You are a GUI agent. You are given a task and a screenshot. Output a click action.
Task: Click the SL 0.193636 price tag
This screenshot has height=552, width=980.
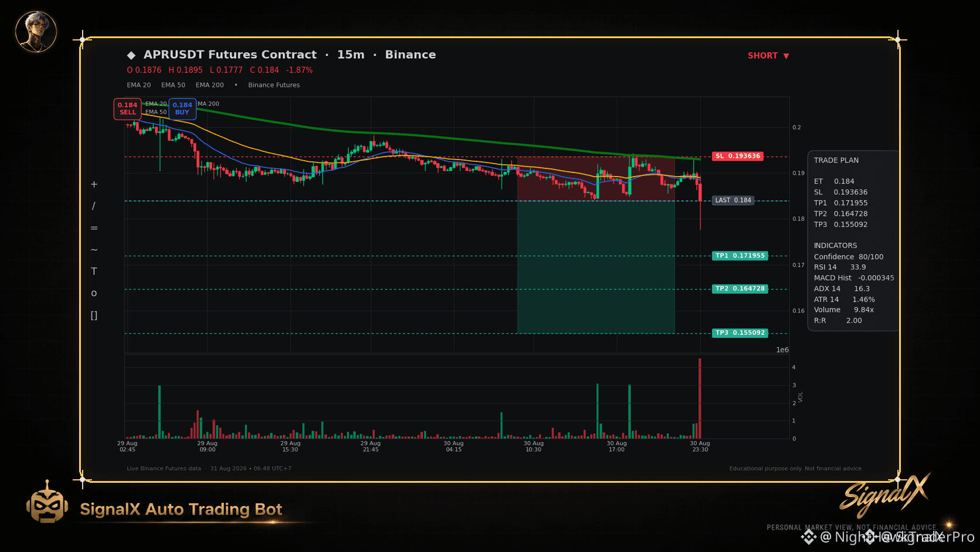tap(737, 156)
